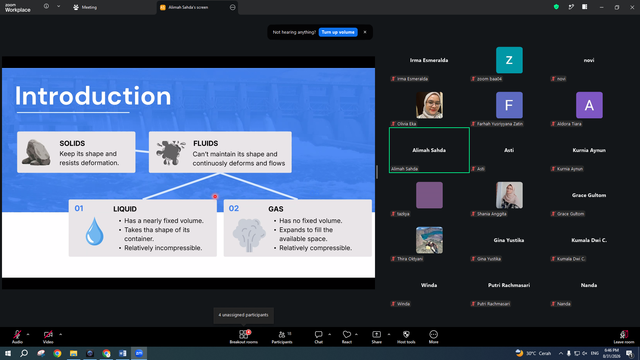Open File Explorer from taskbar
Viewport: 640px width, 360px height.
(x=73, y=353)
